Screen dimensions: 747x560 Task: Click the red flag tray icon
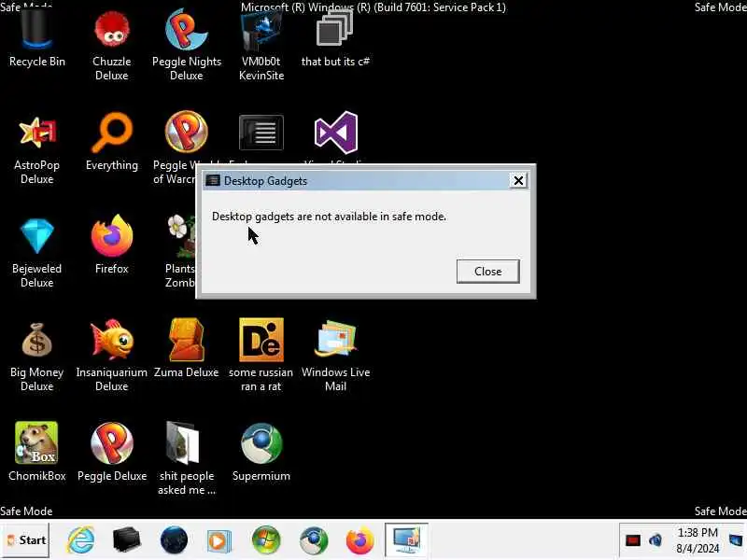pos(633,540)
